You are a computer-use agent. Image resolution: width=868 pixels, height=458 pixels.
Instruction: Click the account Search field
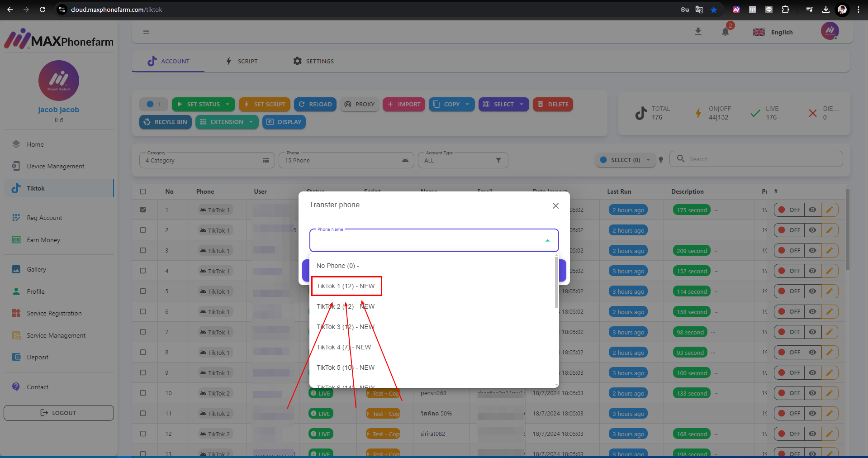coord(756,159)
